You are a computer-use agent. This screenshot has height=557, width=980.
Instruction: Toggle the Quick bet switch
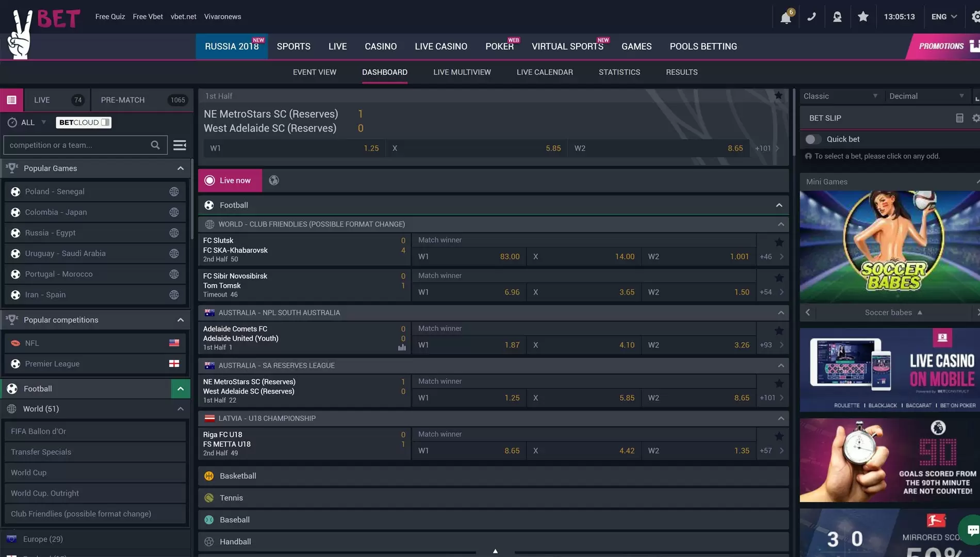coord(812,139)
